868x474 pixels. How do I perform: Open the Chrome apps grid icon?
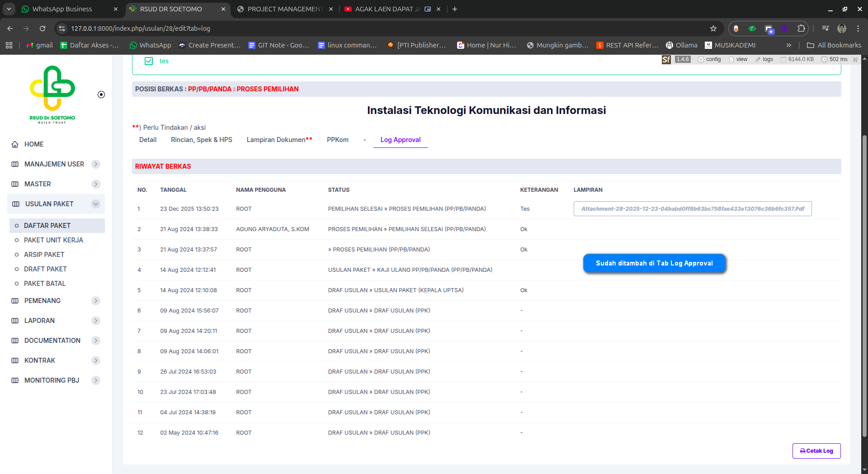[9, 45]
